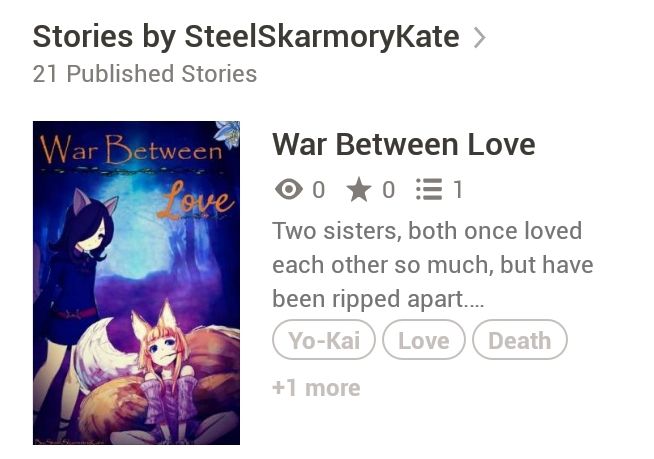Tap the vote count 0 beside the star

(x=389, y=189)
